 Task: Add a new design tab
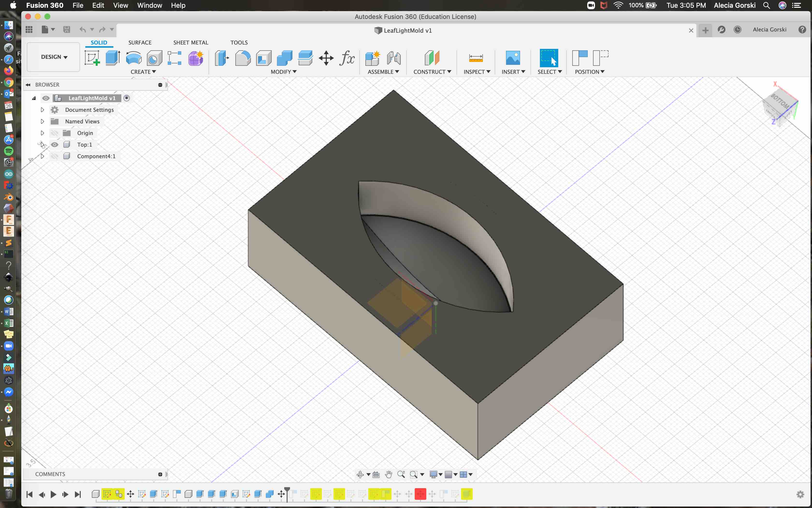[705, 30]
